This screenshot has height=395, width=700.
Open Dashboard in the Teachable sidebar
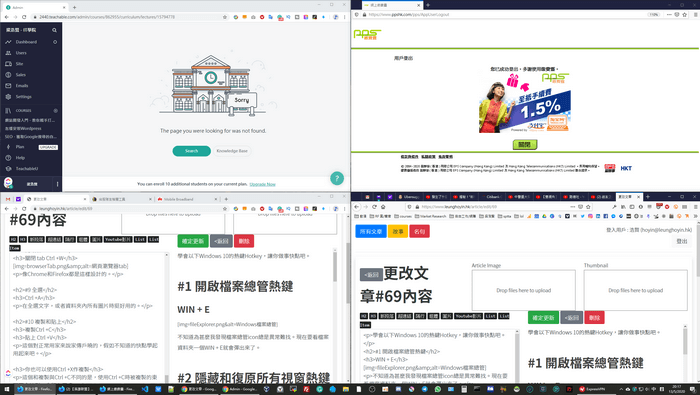26,42
